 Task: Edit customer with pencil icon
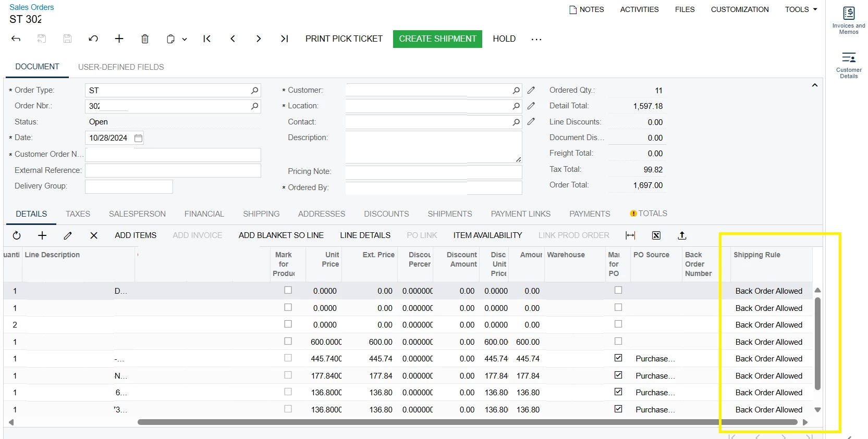click(531, 90)
